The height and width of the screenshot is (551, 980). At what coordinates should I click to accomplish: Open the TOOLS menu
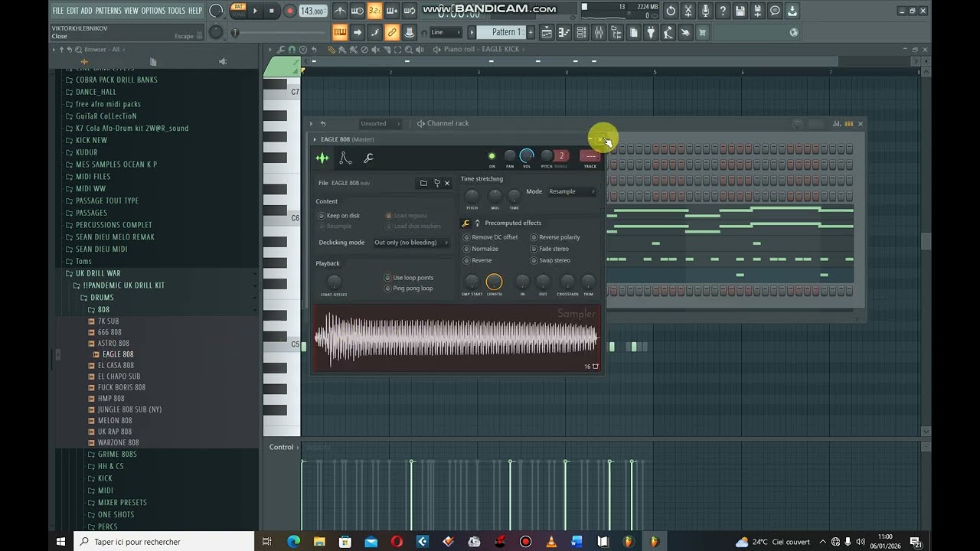tap(177, 11)
